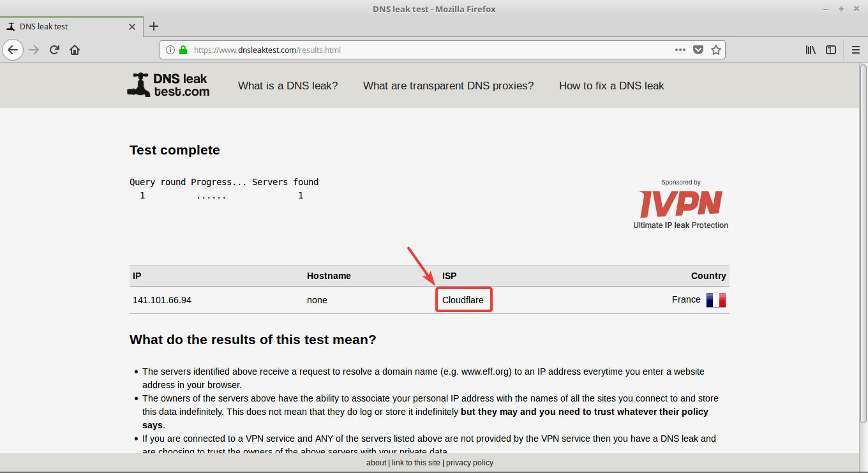Click the French flag icon
This screenshot has height=473, width=868.
(716, 300)
